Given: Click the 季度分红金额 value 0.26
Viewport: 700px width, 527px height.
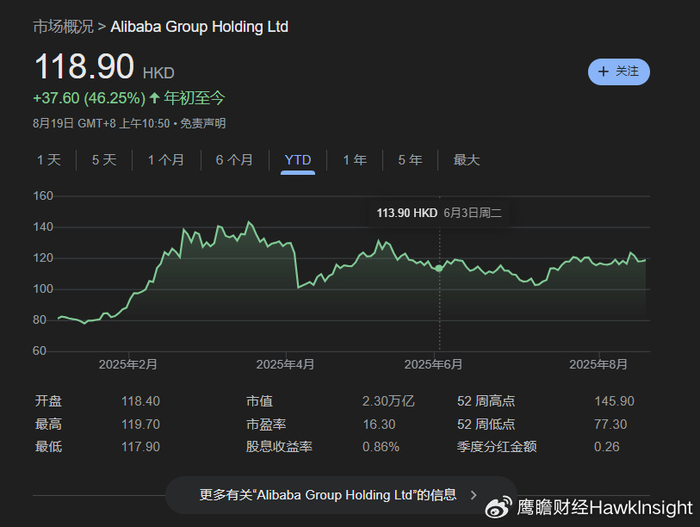Looking at the screenshot, I should click(607, 447).
